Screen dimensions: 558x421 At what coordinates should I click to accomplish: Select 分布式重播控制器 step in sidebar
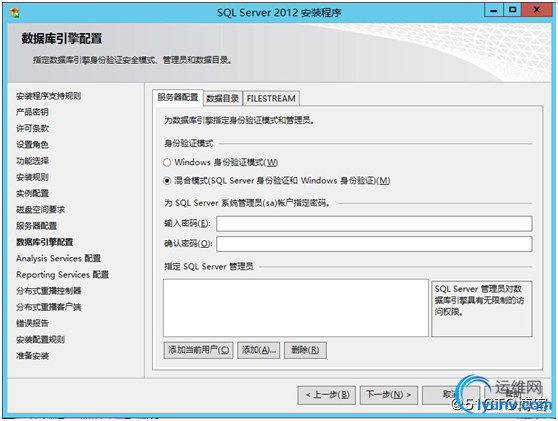(x=48, y=291)
